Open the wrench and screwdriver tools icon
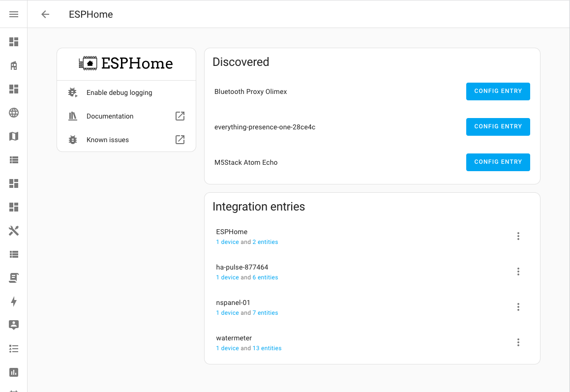 pos(14,231)
